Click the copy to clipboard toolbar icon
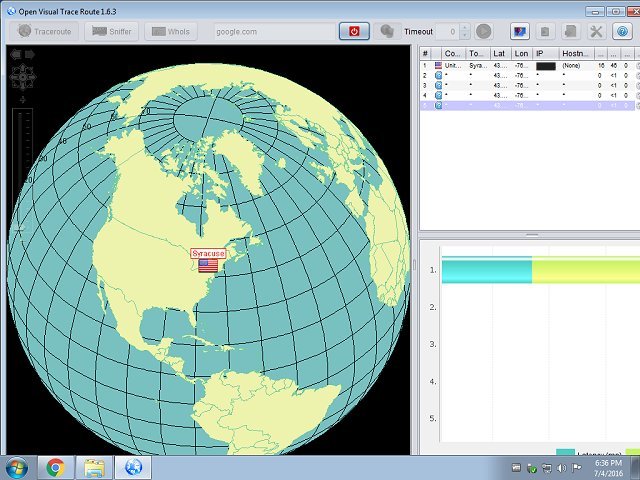 [x=546, y=31]
